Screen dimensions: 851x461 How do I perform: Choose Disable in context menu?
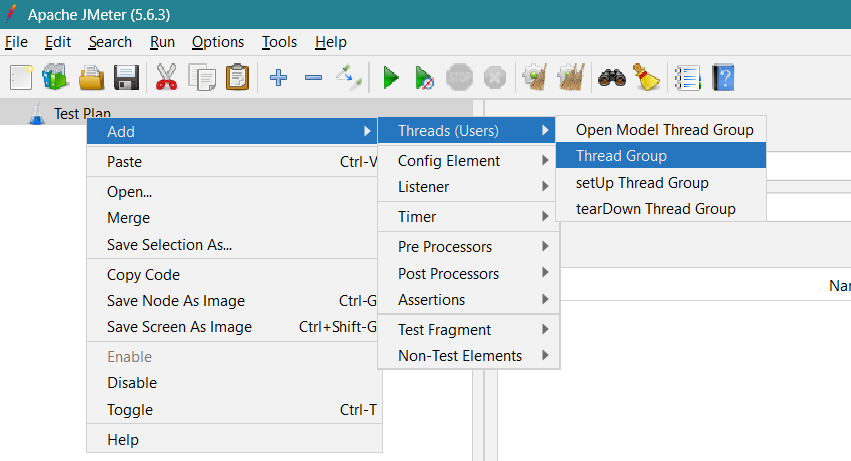click(232, 383)
